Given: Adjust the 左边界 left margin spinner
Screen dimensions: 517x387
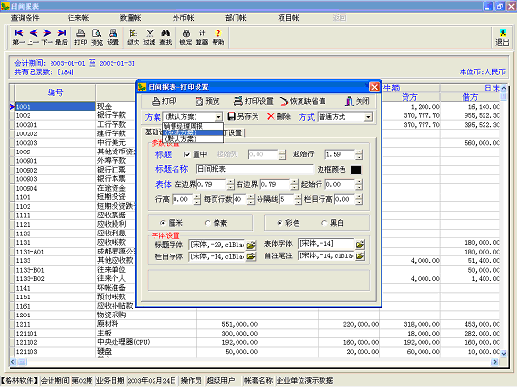Looking at the screenshot, I should (x=231, y=184).
